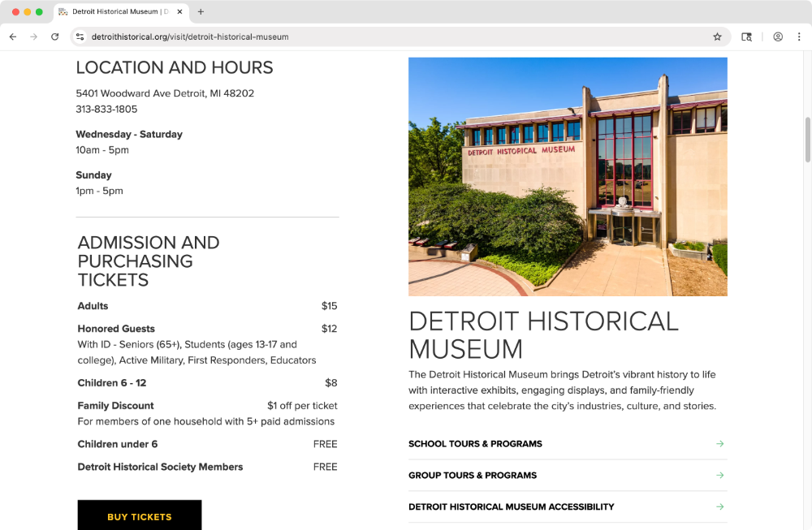Screen dimensions: 812x530
Task: Click the museum building photo
Action: click(568, 176)
